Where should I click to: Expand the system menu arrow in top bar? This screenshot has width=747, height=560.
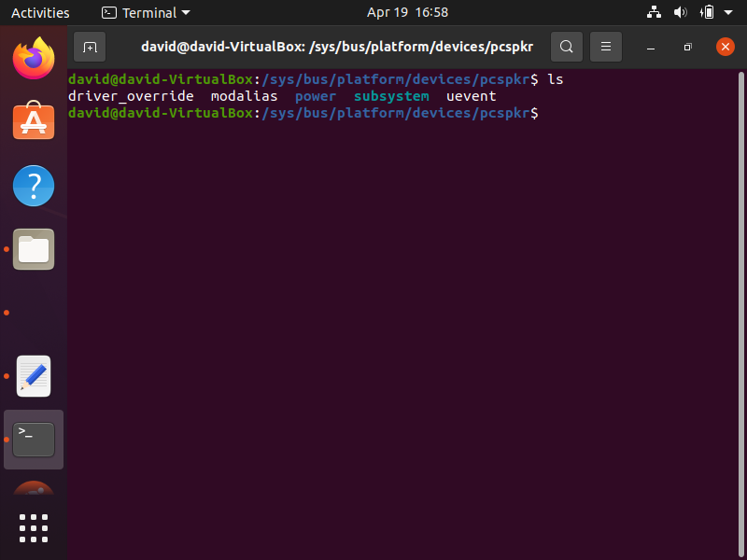(729, 13)
